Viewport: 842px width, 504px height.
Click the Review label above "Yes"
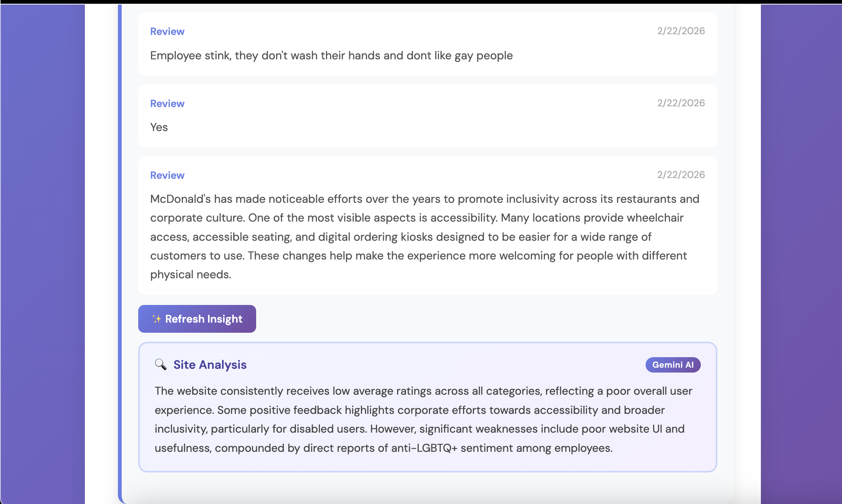167,104
